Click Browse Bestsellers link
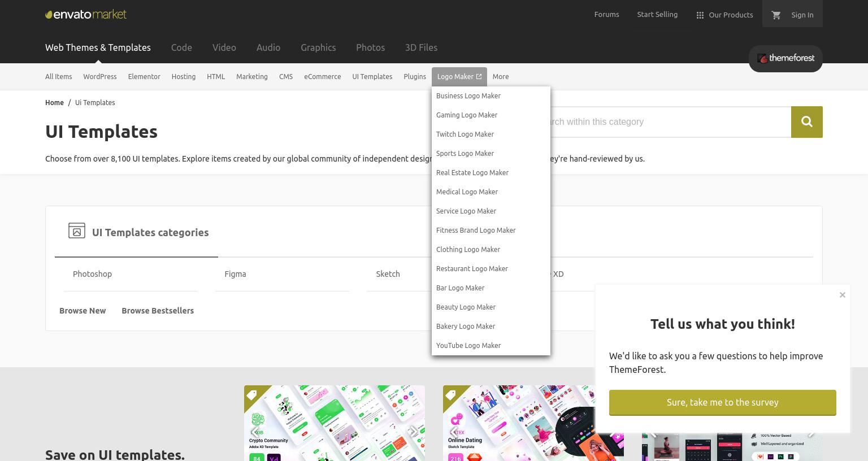The height and width of the screenshot is (461, 868). click(158, 311)
